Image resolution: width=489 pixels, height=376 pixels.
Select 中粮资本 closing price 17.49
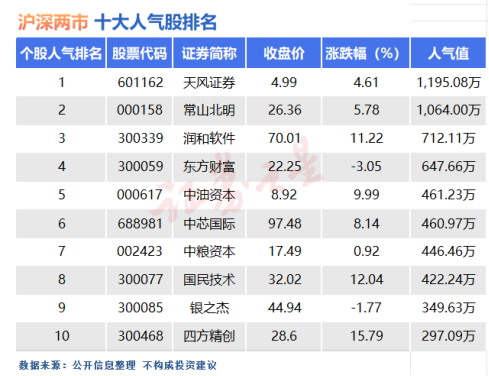tap(285, 251)
